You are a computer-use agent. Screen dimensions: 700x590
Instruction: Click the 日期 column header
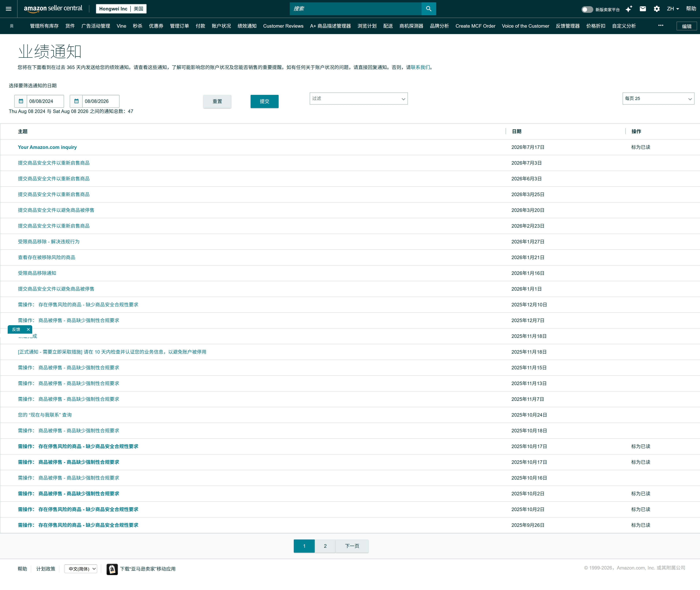tap(516, 131)
